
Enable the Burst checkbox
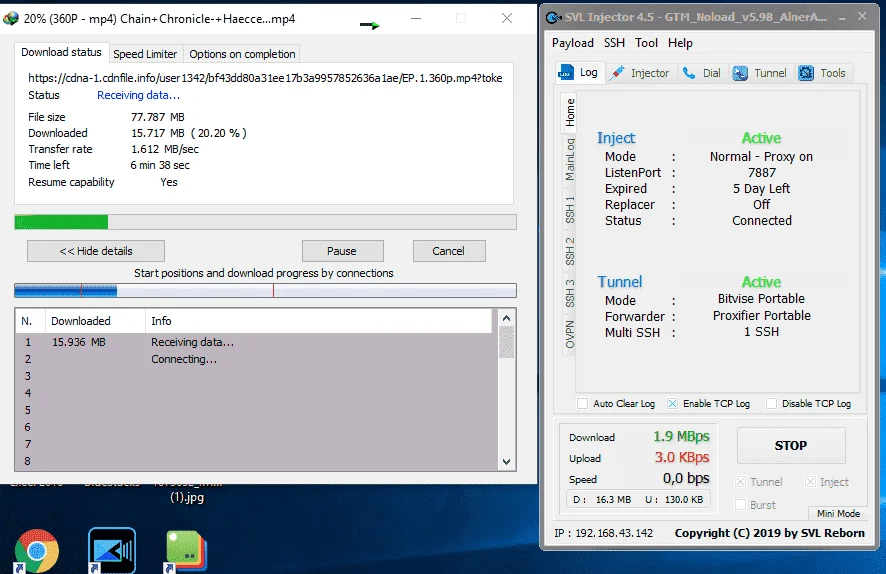click(740, 505)
